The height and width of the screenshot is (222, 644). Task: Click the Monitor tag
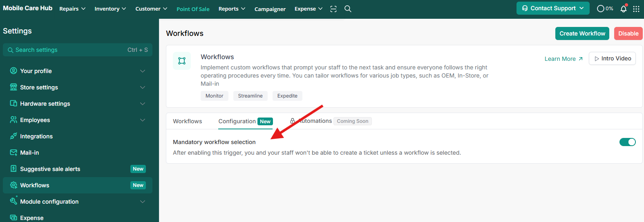(215, 96)
